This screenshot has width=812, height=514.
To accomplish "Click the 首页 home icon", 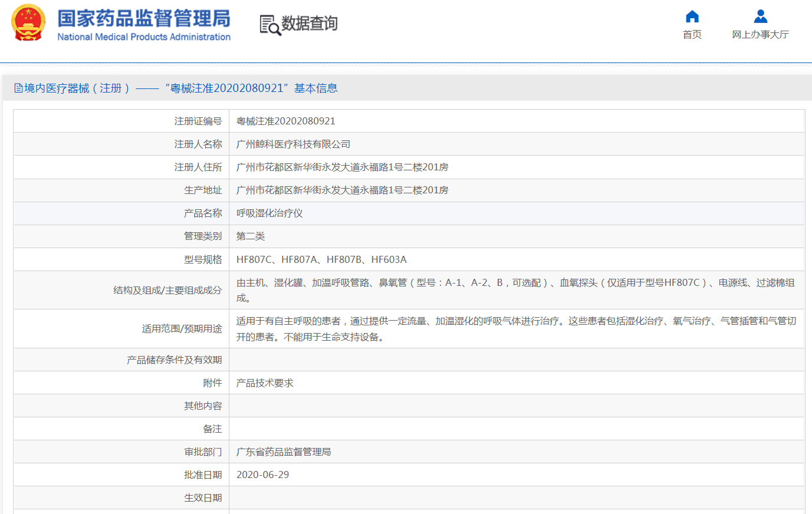I will (x=692, y=17).
